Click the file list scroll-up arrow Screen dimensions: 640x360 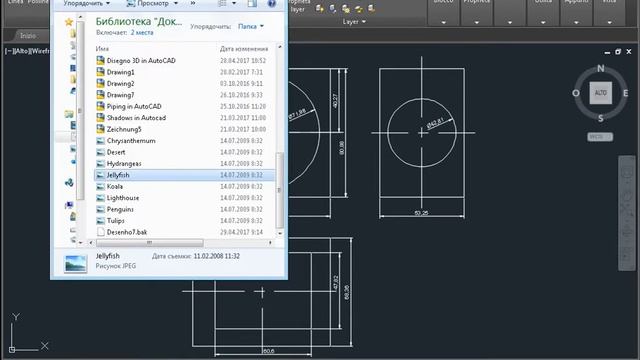280,47
